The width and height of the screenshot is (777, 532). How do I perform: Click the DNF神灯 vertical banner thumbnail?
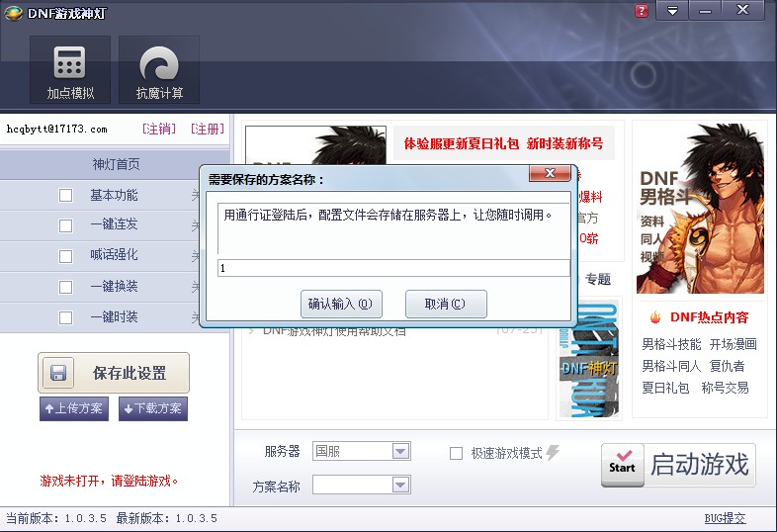tap(589, 358)
